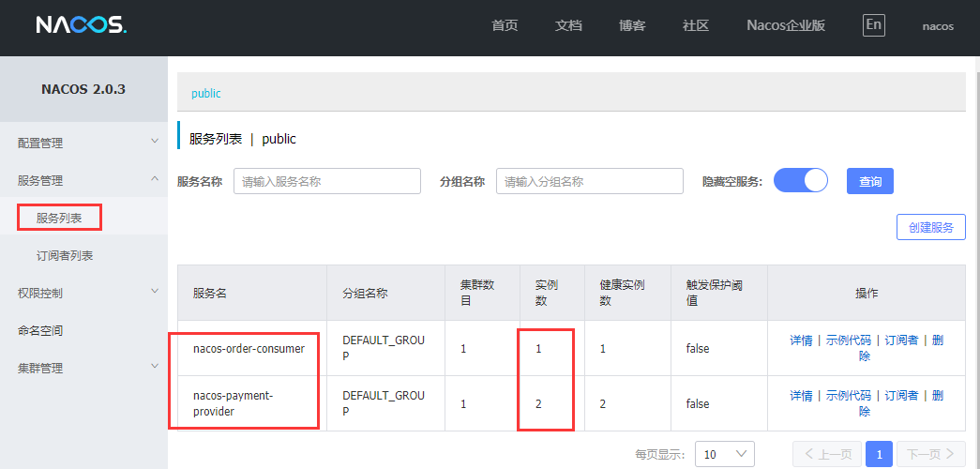The width and height of the screenshot is (980, 469).
Task: Open the 每页显示 page size dropdown
Action: 724,454
